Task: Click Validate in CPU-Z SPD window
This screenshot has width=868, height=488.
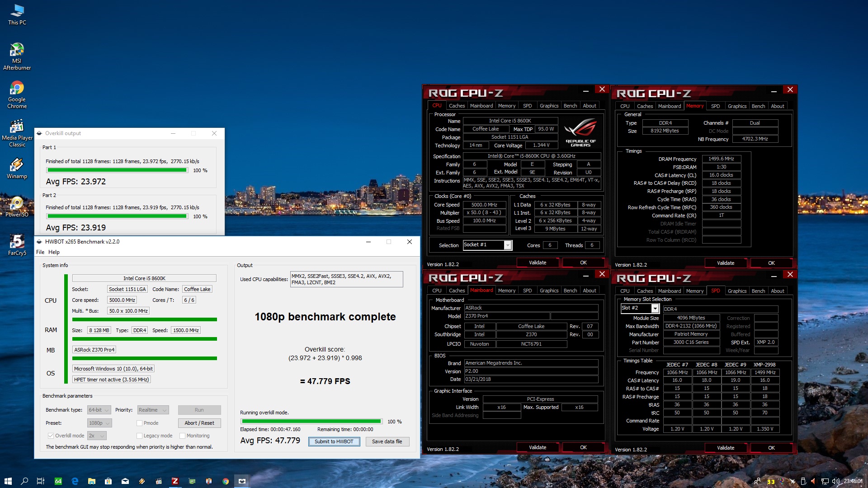Action: (726, 448)
